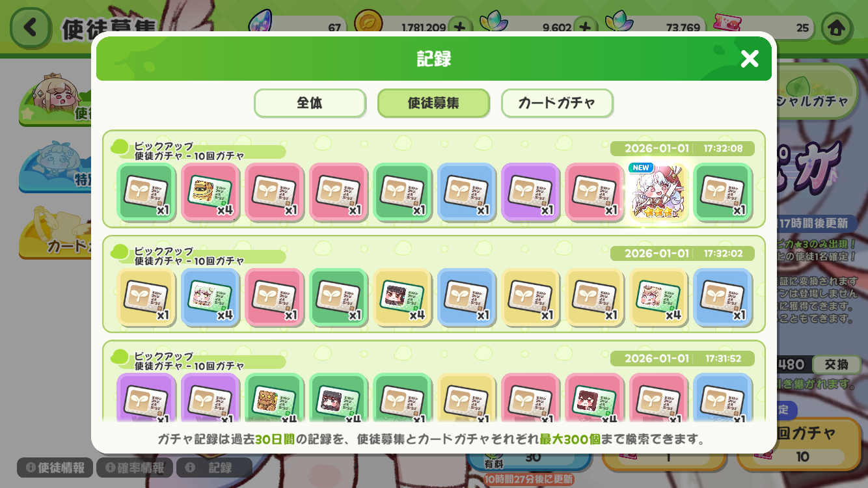Add crystals with the plus beside 9,602

click(x=586, y=27)
